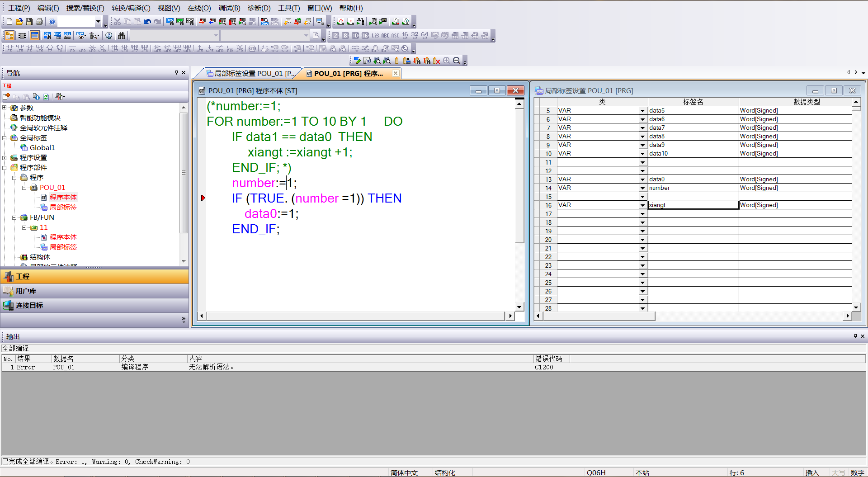This screenshot has height=477, width=868.
Task: Click the Undo arrow icon
Action: [147, 21]
